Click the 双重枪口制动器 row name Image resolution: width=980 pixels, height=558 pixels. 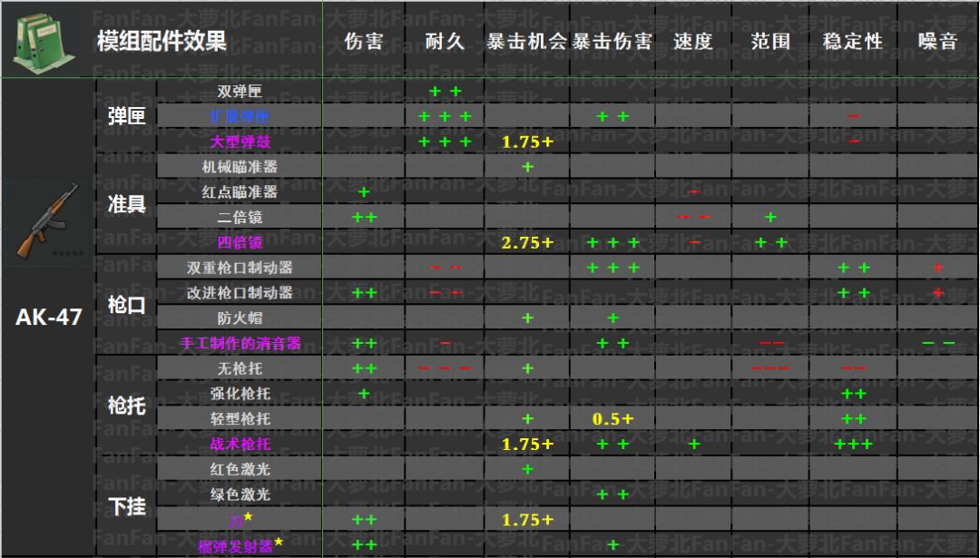(240, 268)
